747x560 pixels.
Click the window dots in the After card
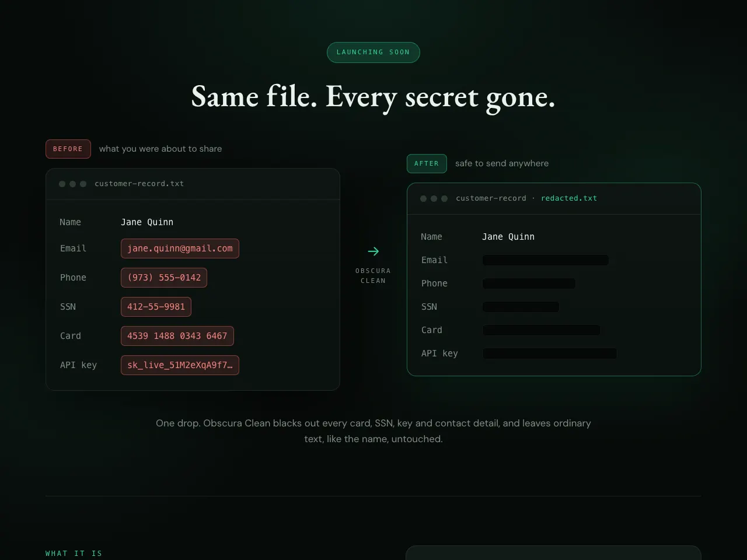[434, 198]
